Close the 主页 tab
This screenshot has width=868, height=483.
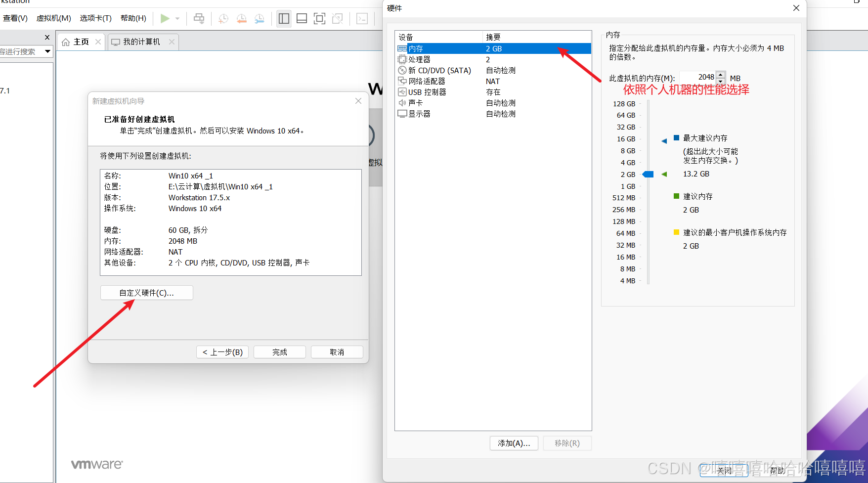[98, 42]
